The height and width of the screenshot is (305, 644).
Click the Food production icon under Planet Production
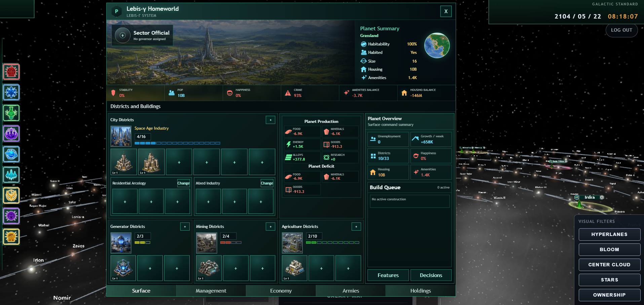click(288, 132)
